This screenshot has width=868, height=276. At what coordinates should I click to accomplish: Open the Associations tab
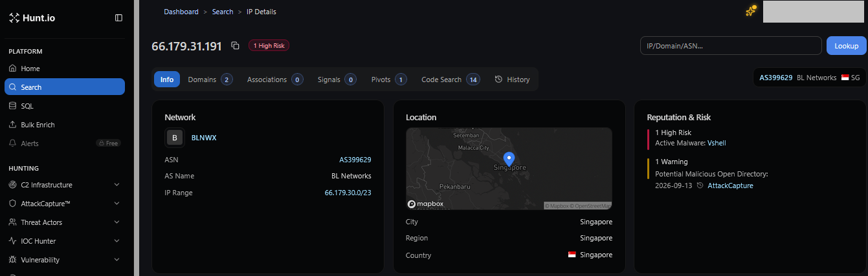(275, 80)
